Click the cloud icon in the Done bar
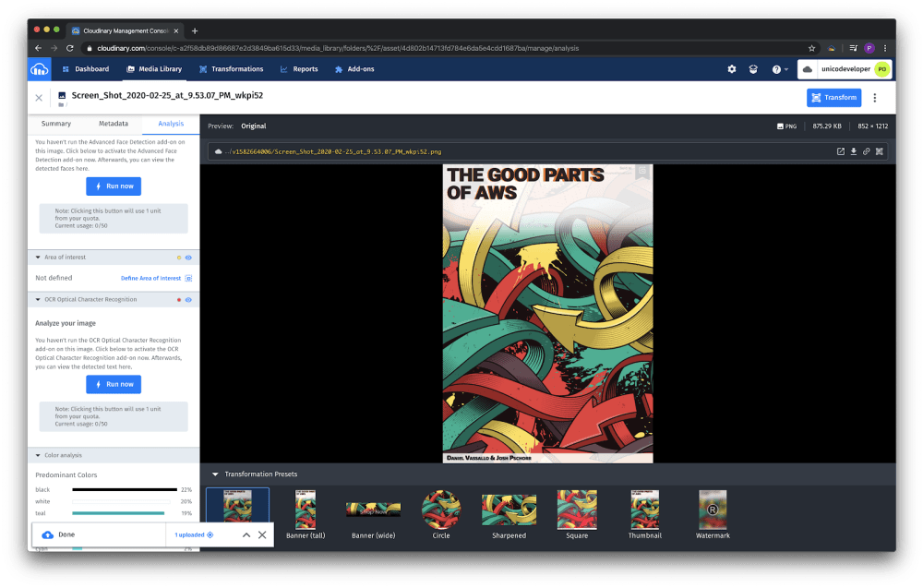923x588 pixels. coord(48,534)
